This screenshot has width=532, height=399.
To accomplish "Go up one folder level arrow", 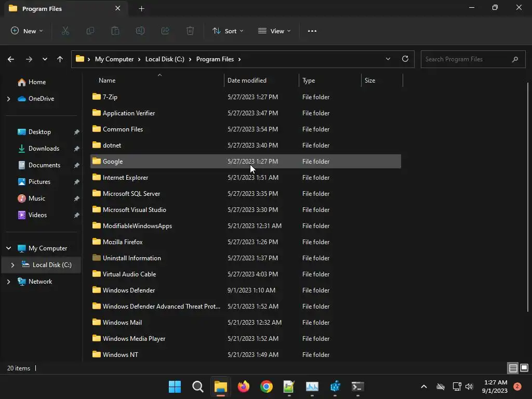I will [60, 59].
